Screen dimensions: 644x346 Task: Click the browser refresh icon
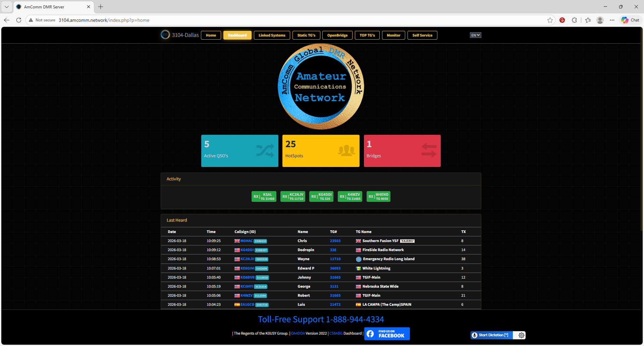click(19, 20)
